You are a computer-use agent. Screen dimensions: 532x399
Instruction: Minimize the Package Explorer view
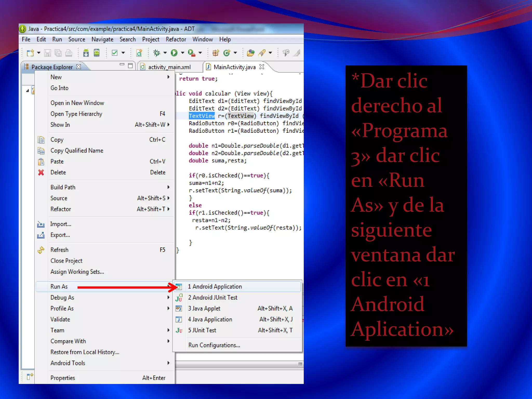pyautogui.click(x=122, y=64)
